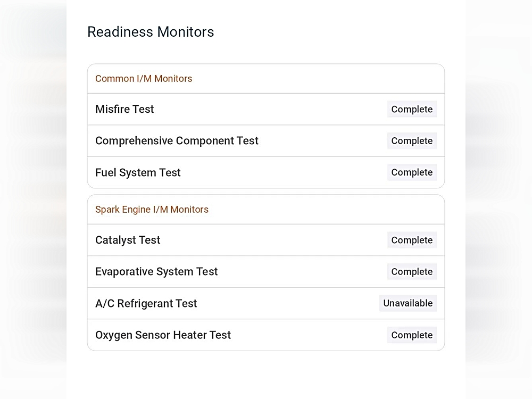
Task: Click the Unavailable status badge
Action: click(x=408, y=303)
